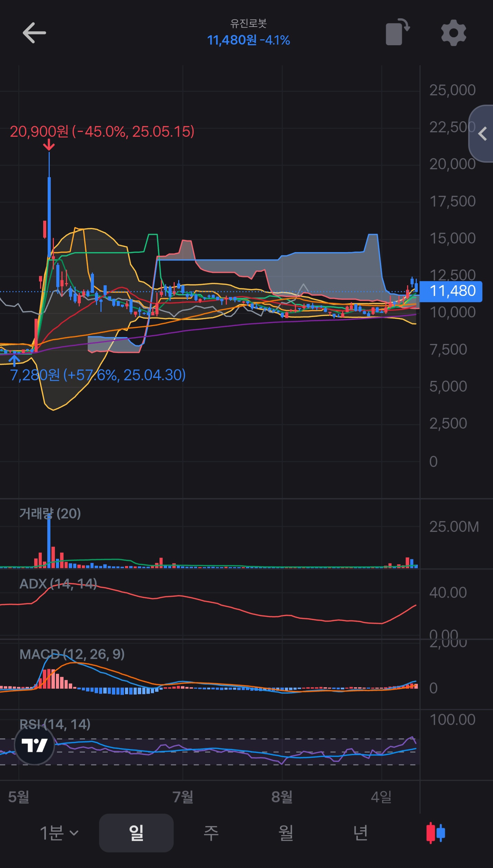
Task: Open the 거래량 (20) indicator label
Action: coord(50,514)
